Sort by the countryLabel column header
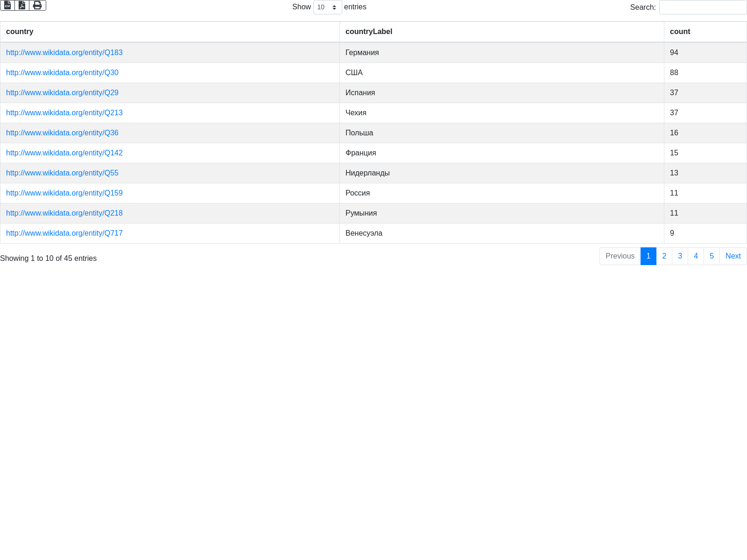Screen dimensions: 747x560 pyautogui.click(x=502, y=32)
